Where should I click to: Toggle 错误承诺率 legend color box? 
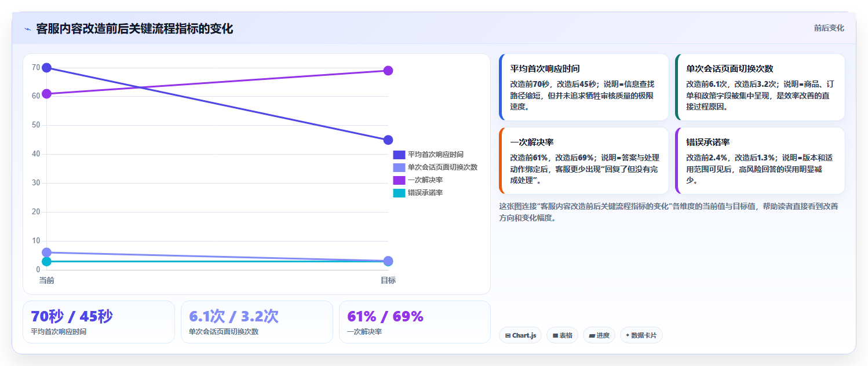[399, 193]
